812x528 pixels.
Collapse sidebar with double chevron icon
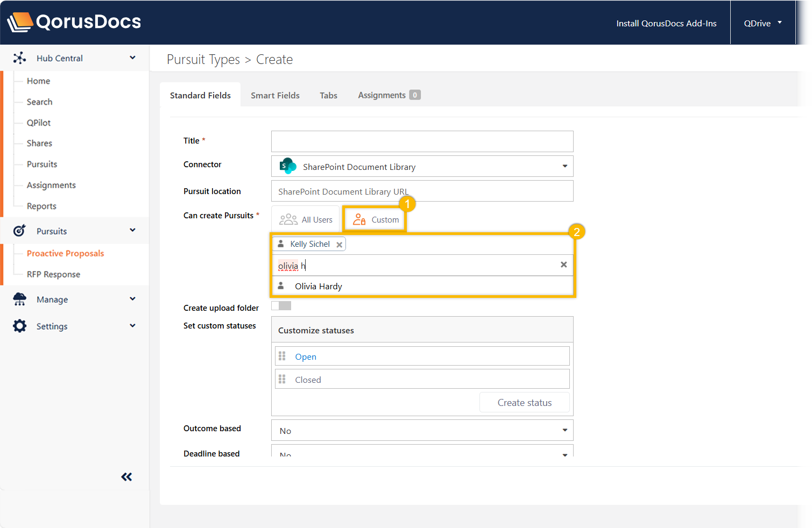click(126, 477)
